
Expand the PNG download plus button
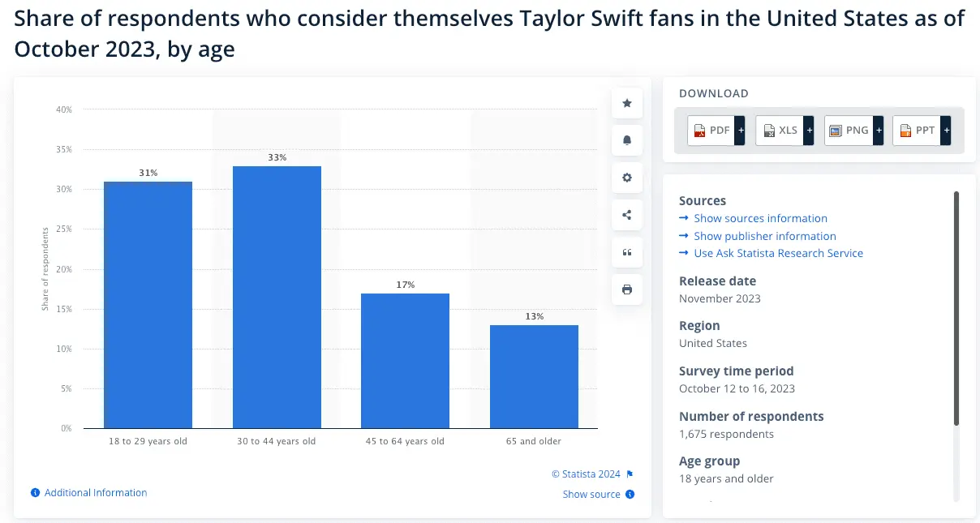[877, 131]
